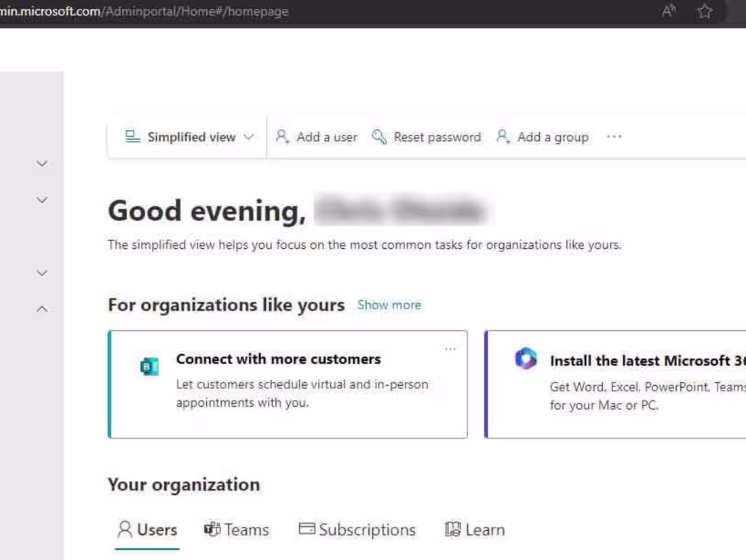Open the read aloud voice option
746x560 pixels.
point(669,11)
